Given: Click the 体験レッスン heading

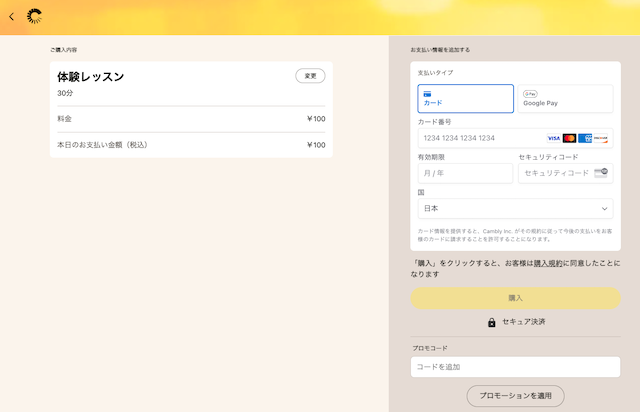Looking at the screenshot, I should pyautogui.click(x=91, y=77).
